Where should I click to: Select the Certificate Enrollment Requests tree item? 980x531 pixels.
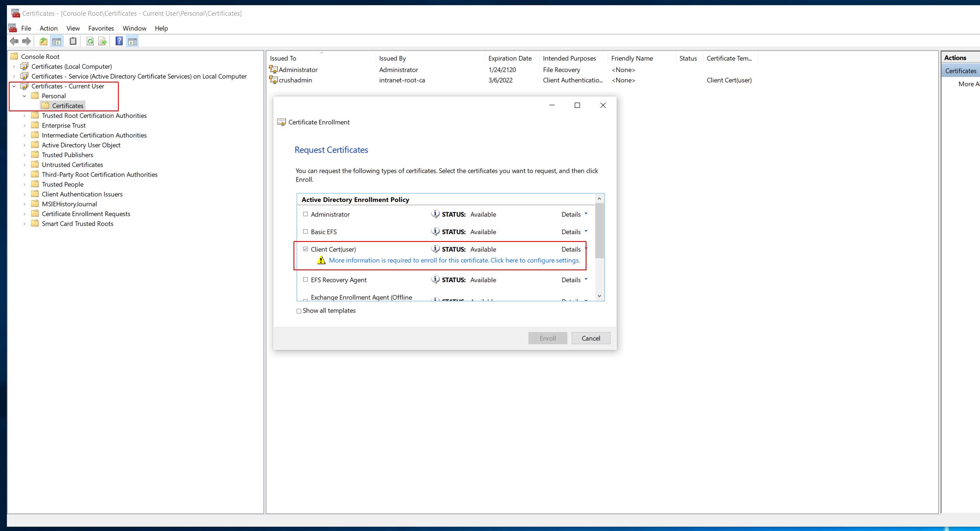pos(86,214)
